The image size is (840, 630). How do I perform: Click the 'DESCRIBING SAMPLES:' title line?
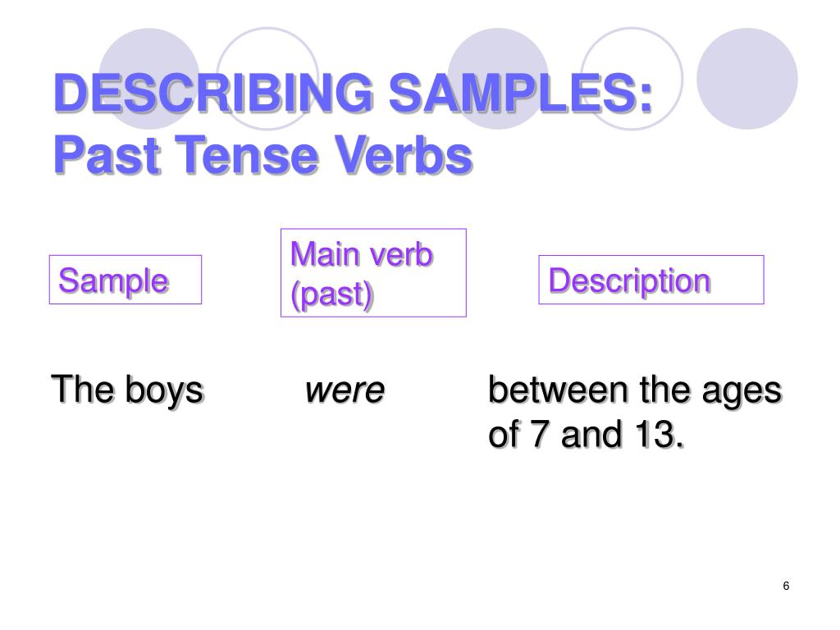tap(354, 93)
